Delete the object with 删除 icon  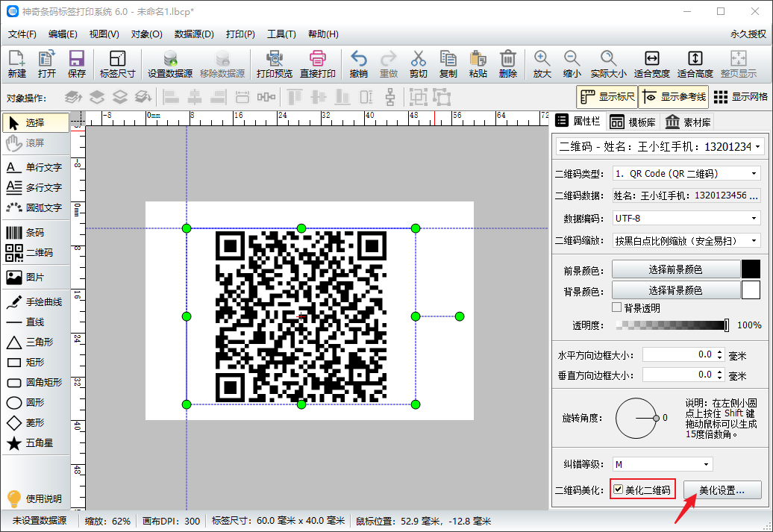(508, 64)
